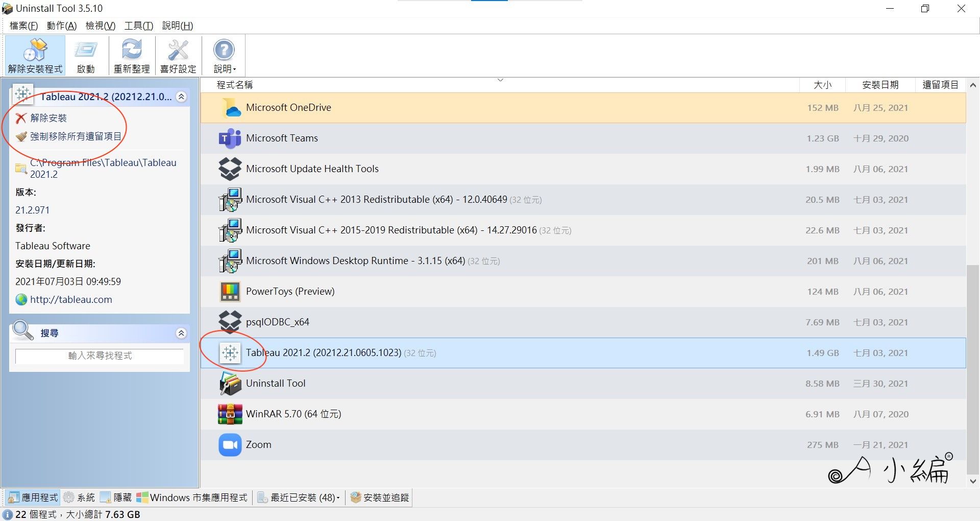Select the Zoom row
Viewport: 980px width, 521px height.
pos(583,445)
